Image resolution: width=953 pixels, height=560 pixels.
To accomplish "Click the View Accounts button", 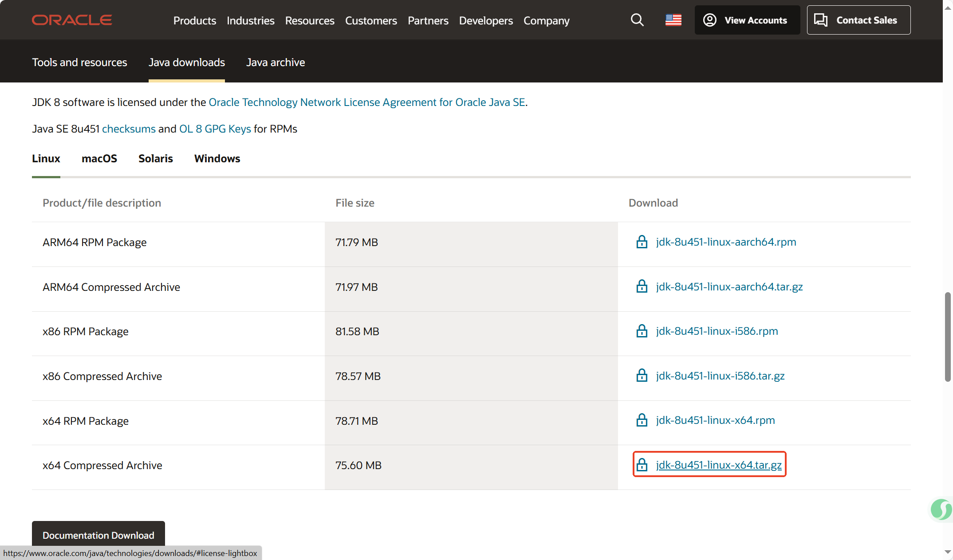I will pos(747,20).
